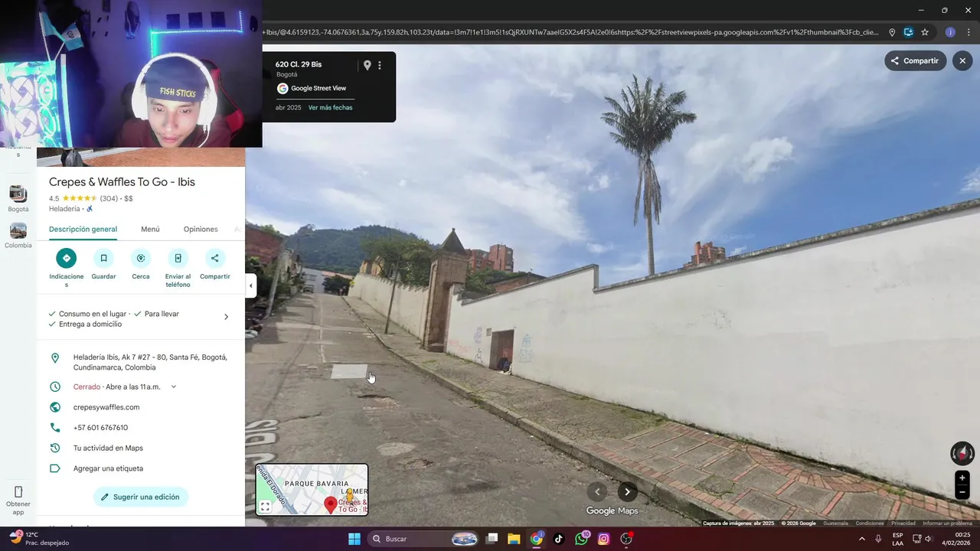Click the minimap thumbnail of Parque Bavaria
This screenshot has height=551, width=980.
312,489
